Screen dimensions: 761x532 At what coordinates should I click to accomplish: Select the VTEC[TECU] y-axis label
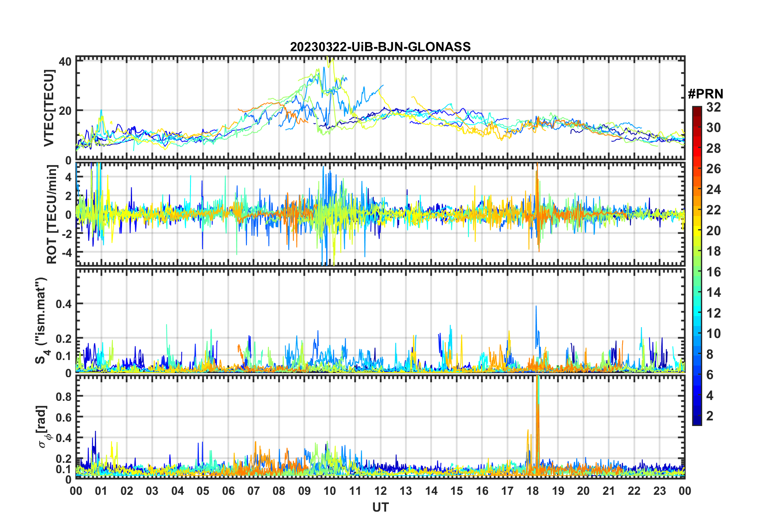(49, 108)
